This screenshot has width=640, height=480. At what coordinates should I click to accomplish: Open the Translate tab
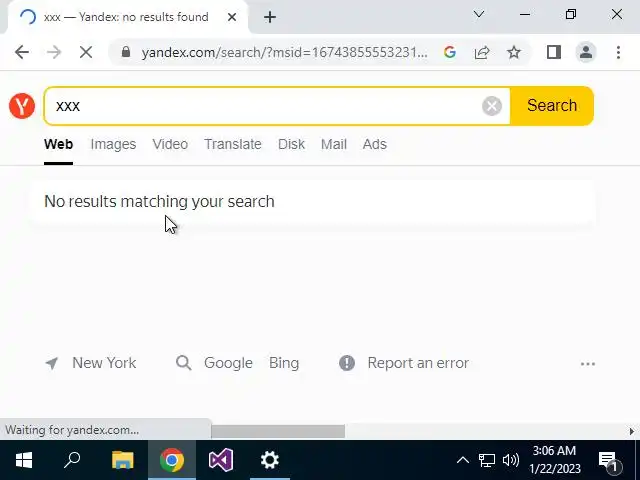click(233, 144)
